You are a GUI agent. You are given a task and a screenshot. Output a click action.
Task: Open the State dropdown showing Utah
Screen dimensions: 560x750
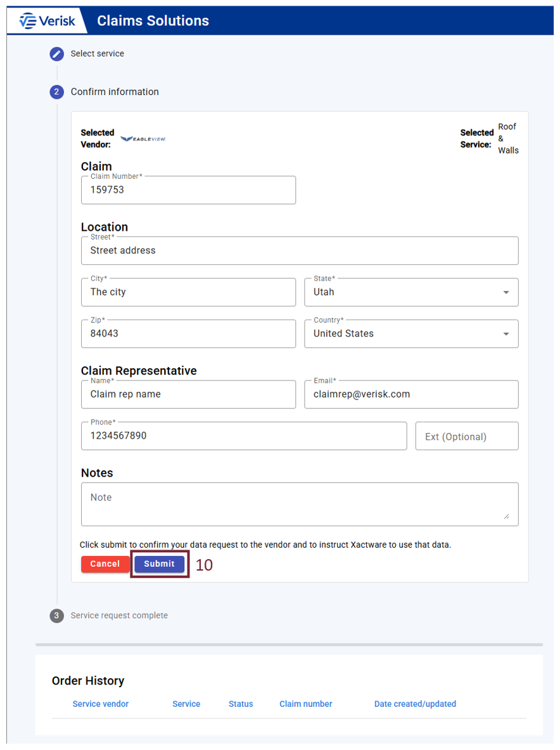coord(411,292)
